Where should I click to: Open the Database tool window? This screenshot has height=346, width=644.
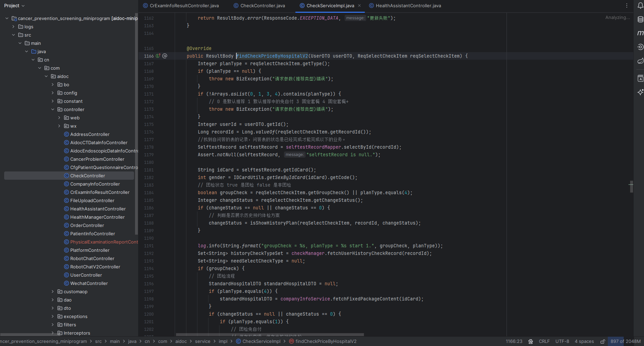click(640, 19)
